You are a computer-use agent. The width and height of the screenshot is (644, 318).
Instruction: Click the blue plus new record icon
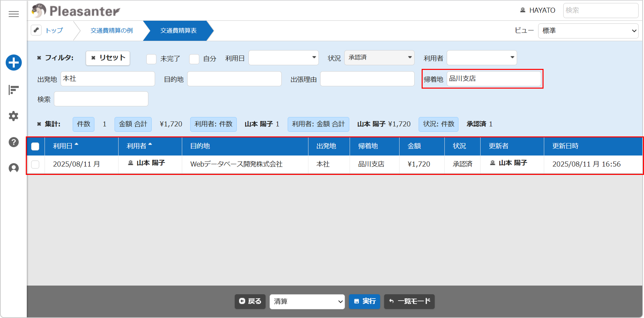point(14,63)
